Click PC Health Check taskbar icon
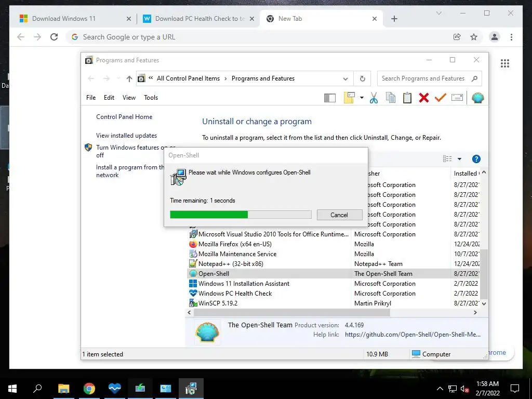The width and height of the screenshot is (532, 399). point(115,389)
